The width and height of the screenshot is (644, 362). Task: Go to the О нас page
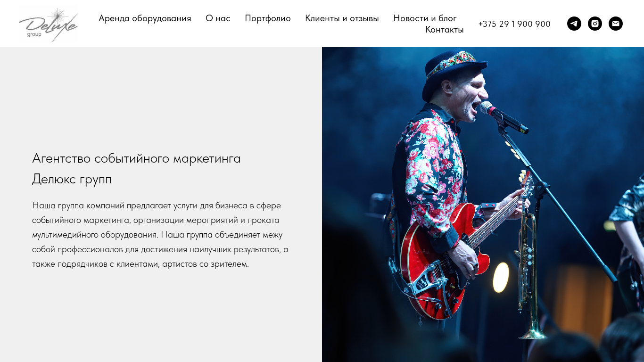click(218, 18)
